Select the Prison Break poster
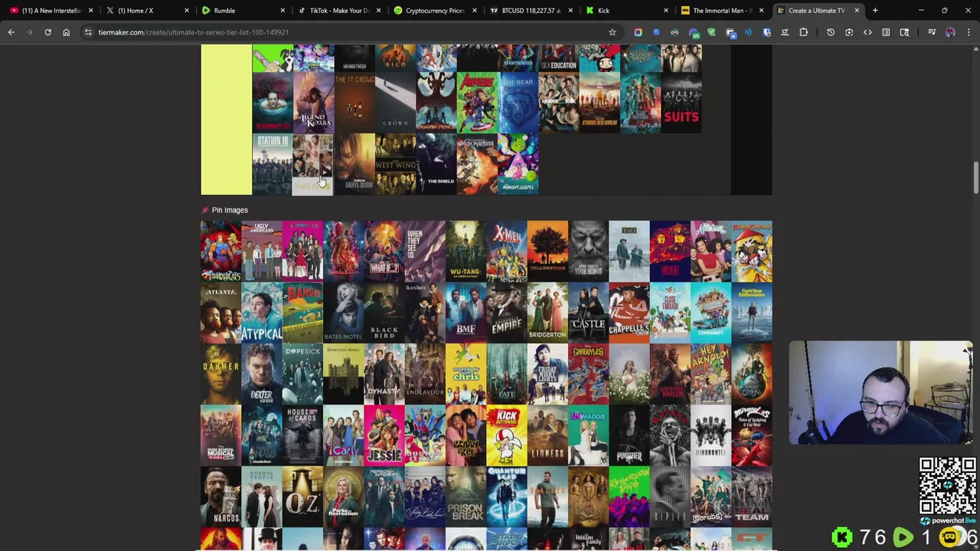The image size is (980, 551). coord(465,496)
